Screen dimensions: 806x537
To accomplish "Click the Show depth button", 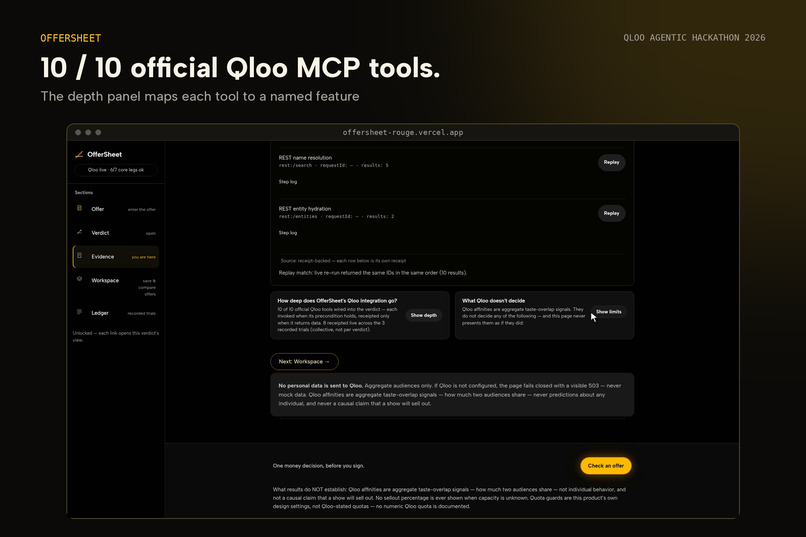I will [x=424, y=316].
